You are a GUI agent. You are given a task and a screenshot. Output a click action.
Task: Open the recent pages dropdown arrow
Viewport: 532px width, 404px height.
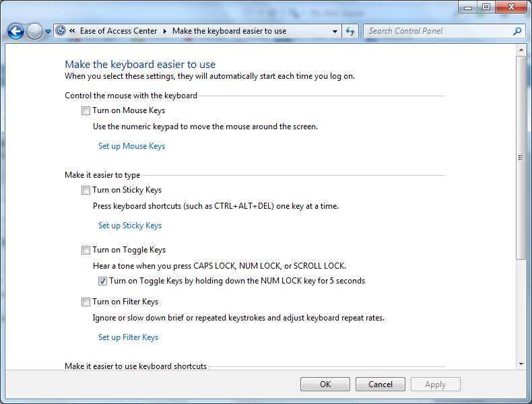[48, 32]
